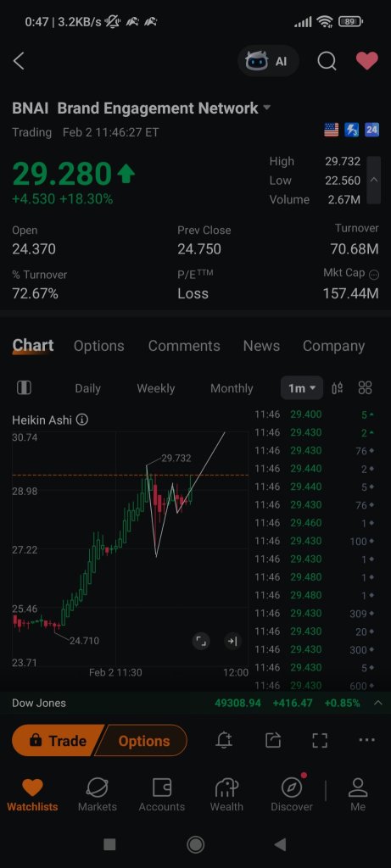Go to Watchlists in bottom nav

32,795
